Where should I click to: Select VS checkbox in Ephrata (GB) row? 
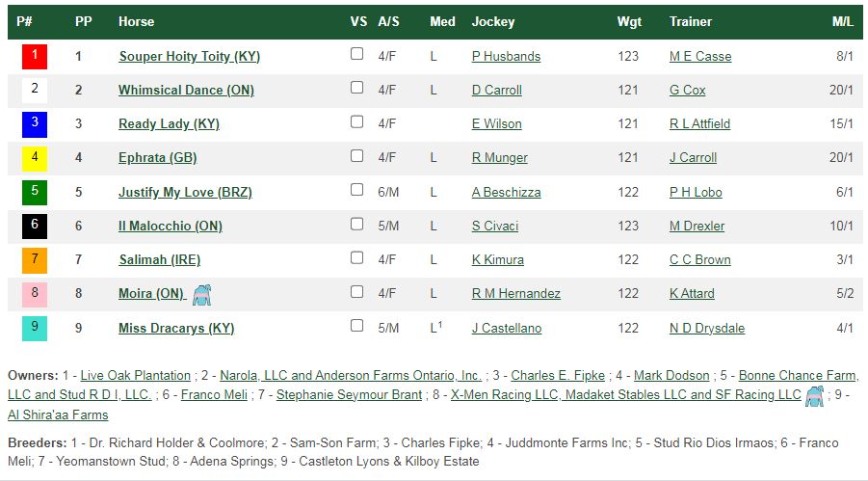pos(357,156)
